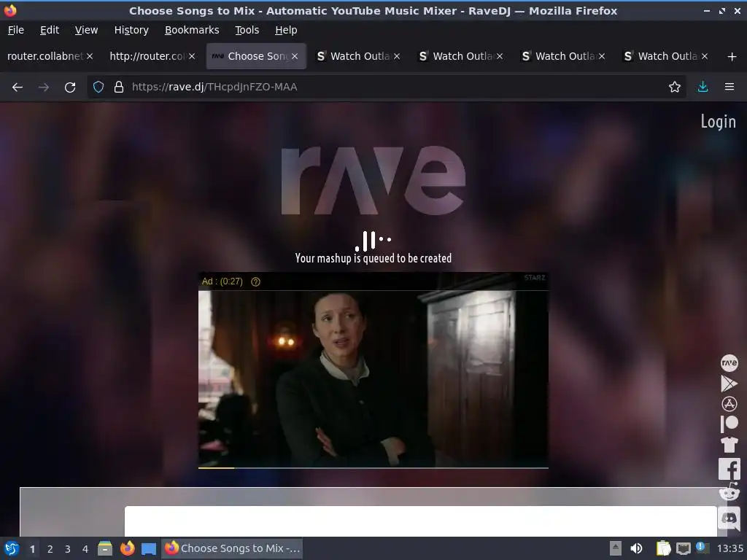Open the Reddit icon in sidebar
Viewport: 747px width, 560px height.
(x=729, y=491)
